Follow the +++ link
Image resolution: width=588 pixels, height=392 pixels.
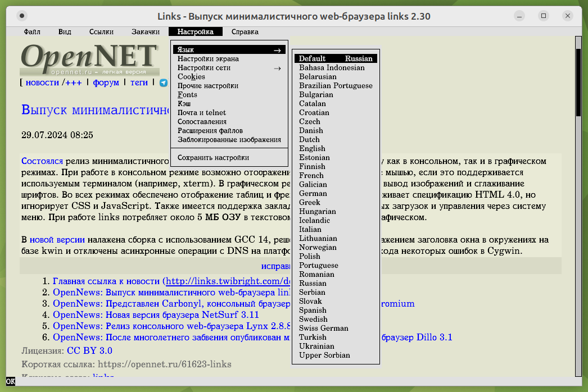[74, 83]
